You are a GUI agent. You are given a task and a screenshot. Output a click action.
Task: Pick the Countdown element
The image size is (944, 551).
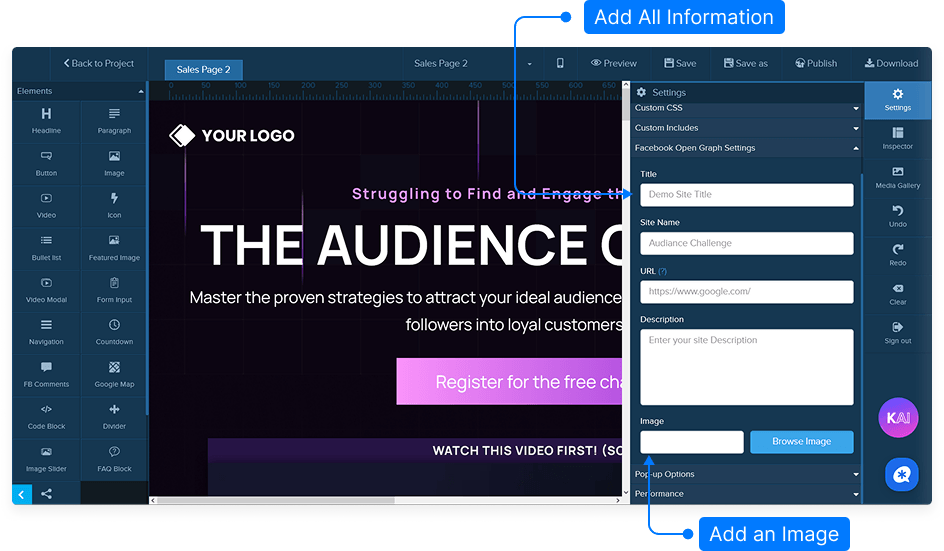click(114, 326)
